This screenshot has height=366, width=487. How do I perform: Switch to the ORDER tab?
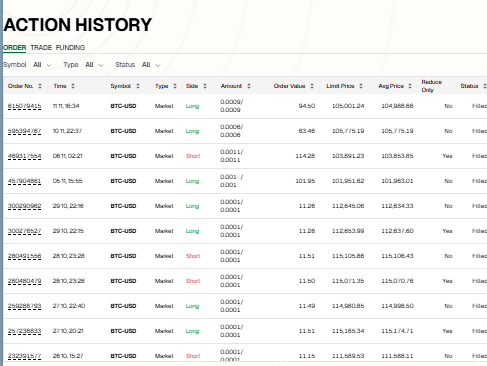(15, 48)
